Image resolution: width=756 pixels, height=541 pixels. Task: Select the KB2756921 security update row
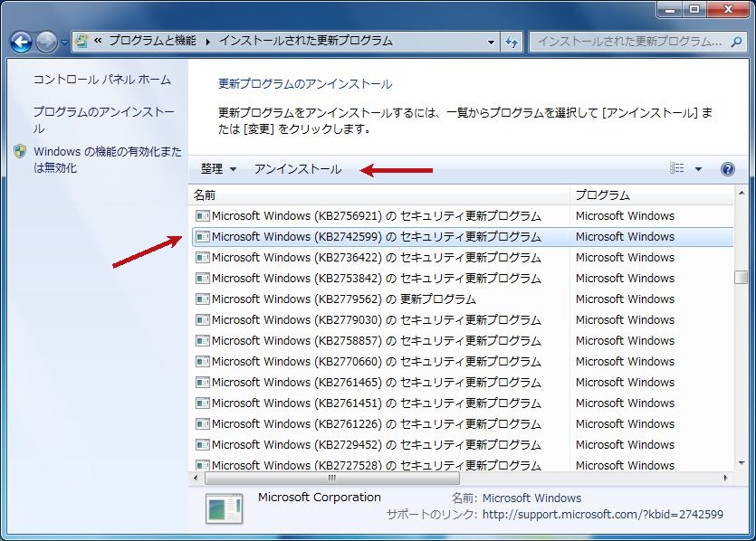[463, 216]
